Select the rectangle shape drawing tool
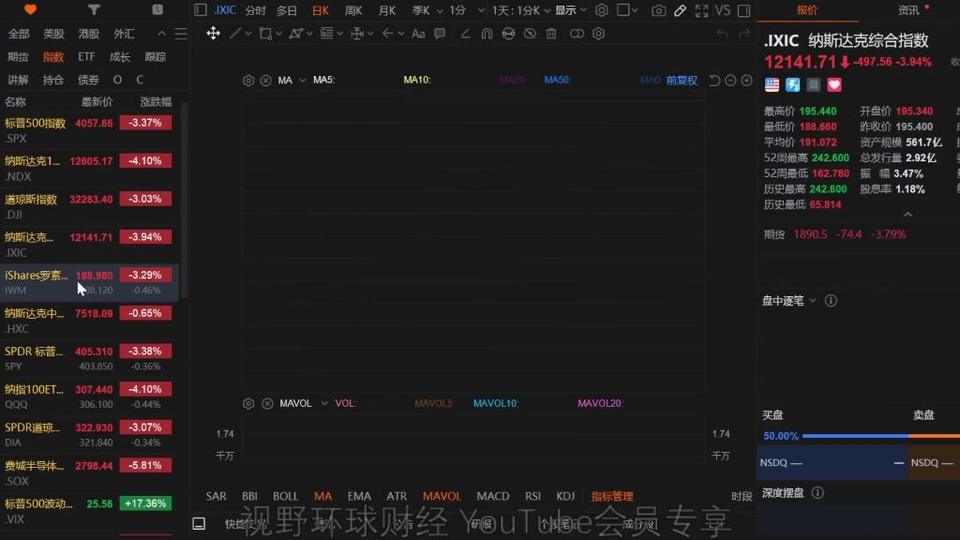This screenshot has height=540, width=960. [265, 34]
